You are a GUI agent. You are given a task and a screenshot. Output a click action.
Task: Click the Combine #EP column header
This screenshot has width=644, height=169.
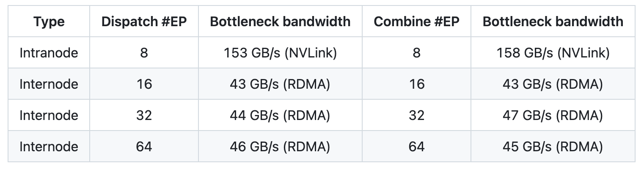[416, 22]
